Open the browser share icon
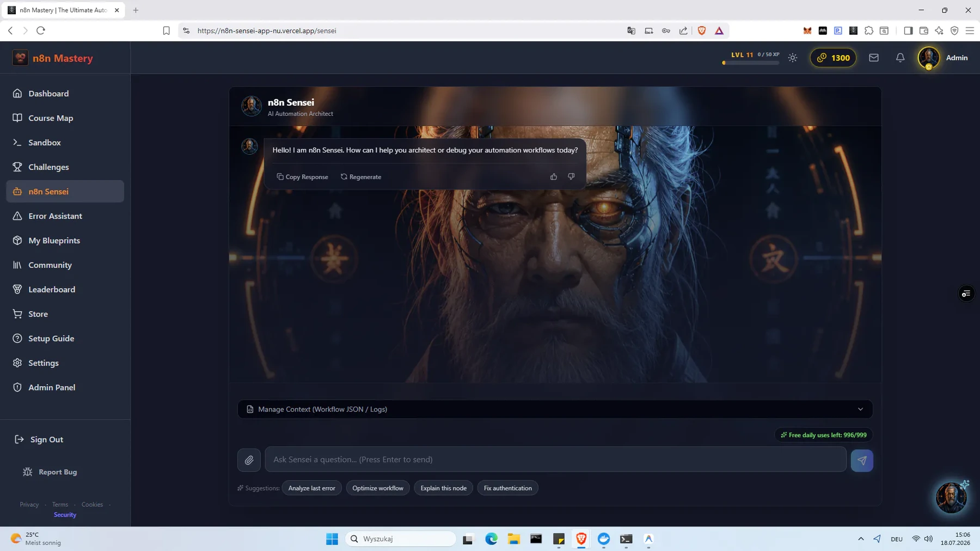The image size is (980, 551). 683,31
